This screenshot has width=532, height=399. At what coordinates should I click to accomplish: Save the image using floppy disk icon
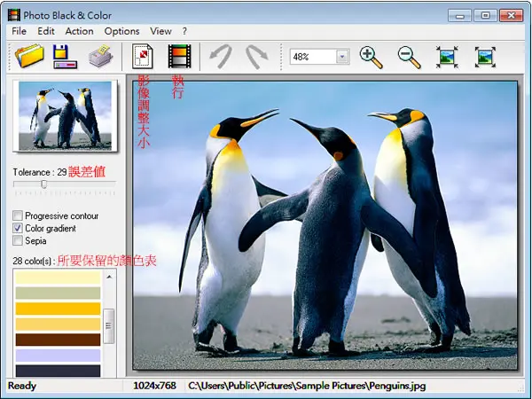(65, 57)
